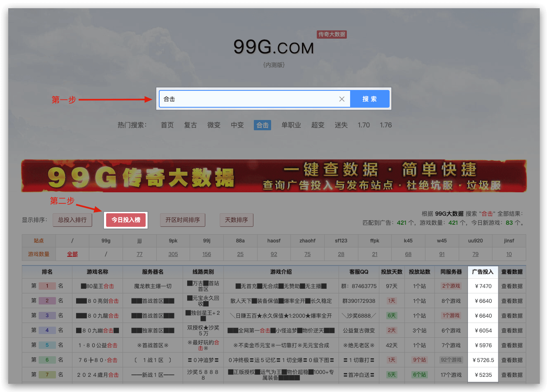Click the blue 搜索 search button
Screen dimensions: 548x392
tap(369, 99)
